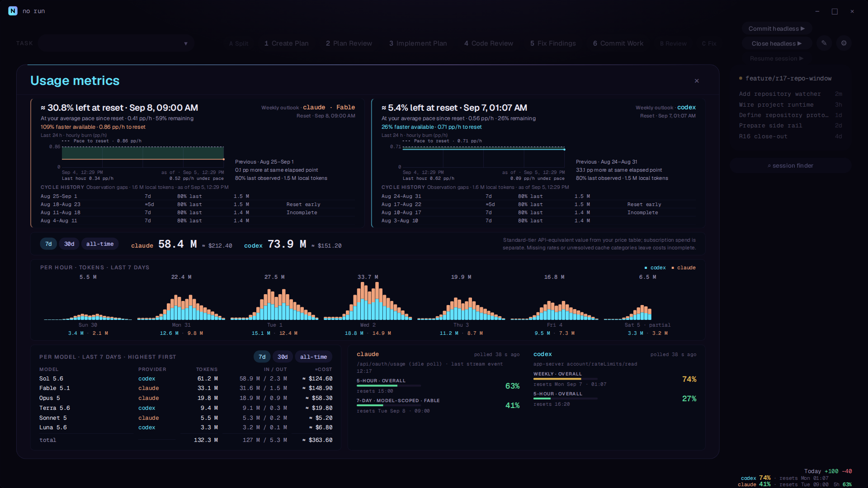Go to the 3 Implement Plan step
This screenshot has height=488, width=868.
click(x=418, y=43)
